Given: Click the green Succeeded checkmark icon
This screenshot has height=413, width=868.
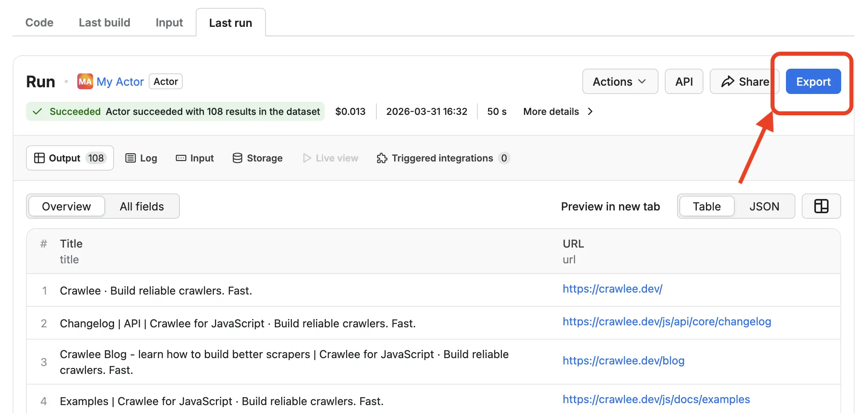Looking at the screenshot, I should (37, 111).
